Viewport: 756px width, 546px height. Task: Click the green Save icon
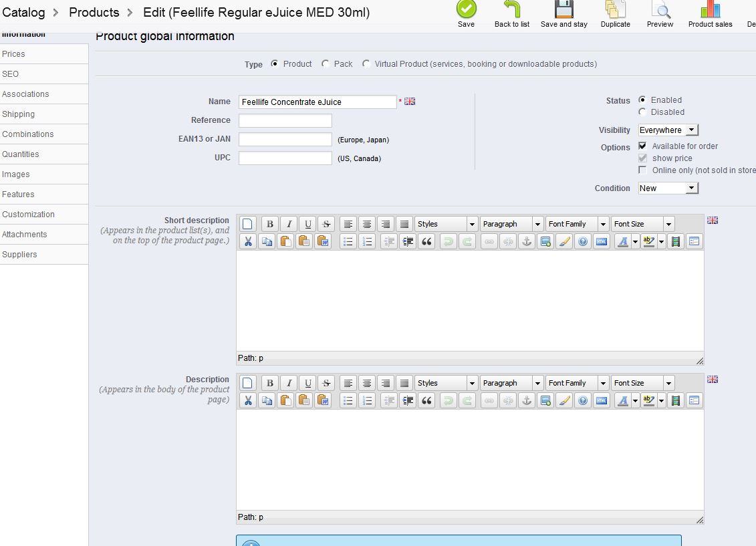click(466, 9)
